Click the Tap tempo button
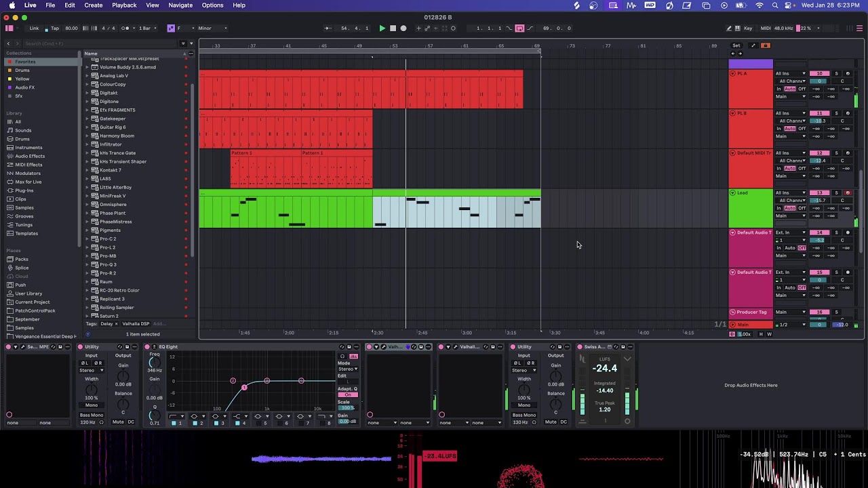868x488 pixels. 54,28
